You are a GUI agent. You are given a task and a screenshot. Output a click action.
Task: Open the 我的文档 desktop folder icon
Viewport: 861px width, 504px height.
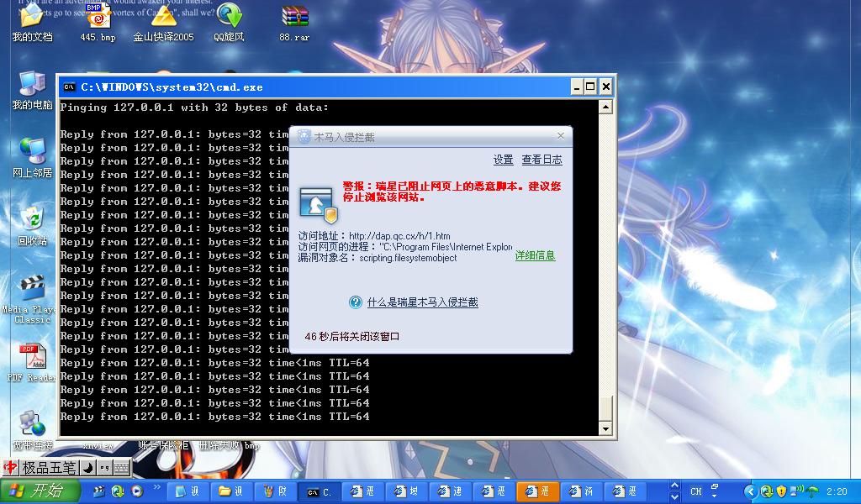pyautogui.click(x=32, y=23)
